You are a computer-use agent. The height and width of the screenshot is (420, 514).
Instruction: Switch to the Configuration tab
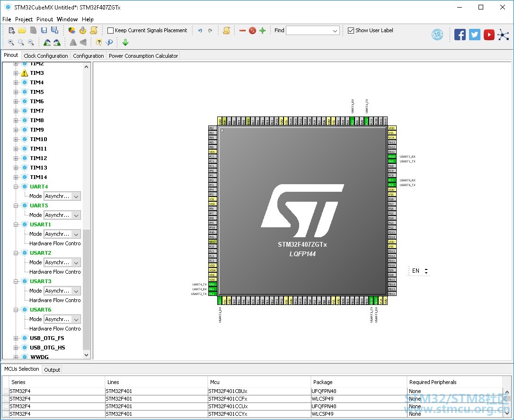pyautogui.click(x=88, y=56)
